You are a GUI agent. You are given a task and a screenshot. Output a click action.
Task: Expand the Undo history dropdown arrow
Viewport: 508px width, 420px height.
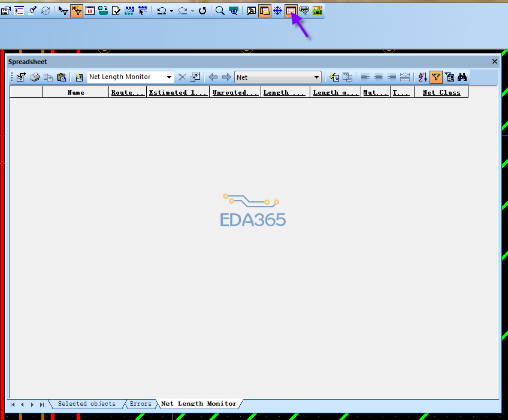171,11
